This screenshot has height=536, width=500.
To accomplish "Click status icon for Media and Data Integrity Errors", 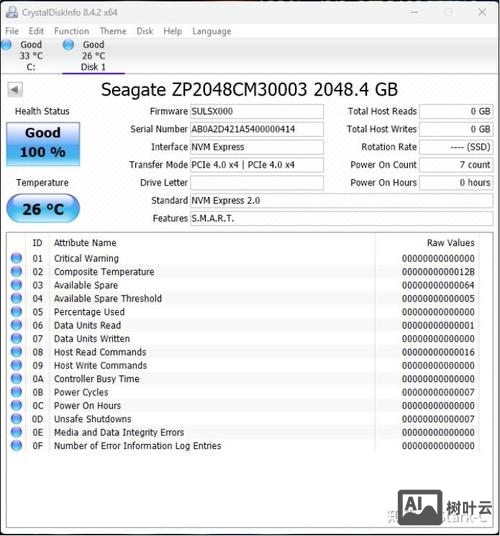I will (x=16, y=432).
